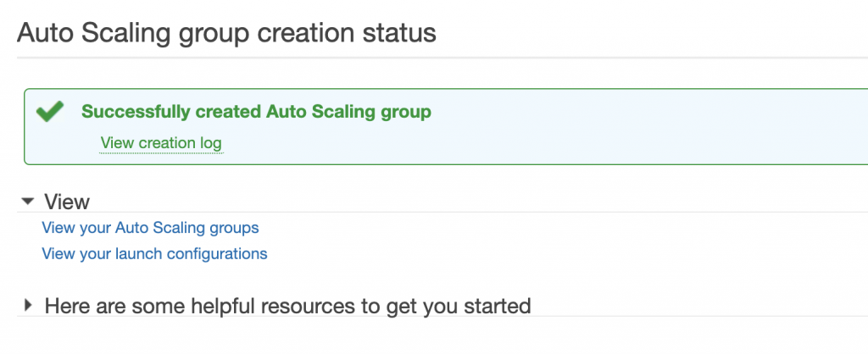Image resolution: width=868 pixels, height=354 pixels.
Task: Click the word "log" in the creation log link
Action: click(211, 142)
